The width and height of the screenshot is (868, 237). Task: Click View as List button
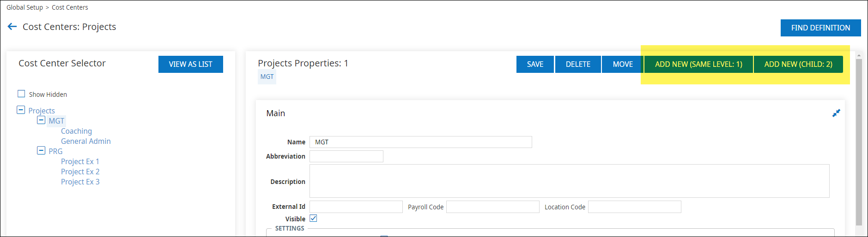click(x=190, y=64)
